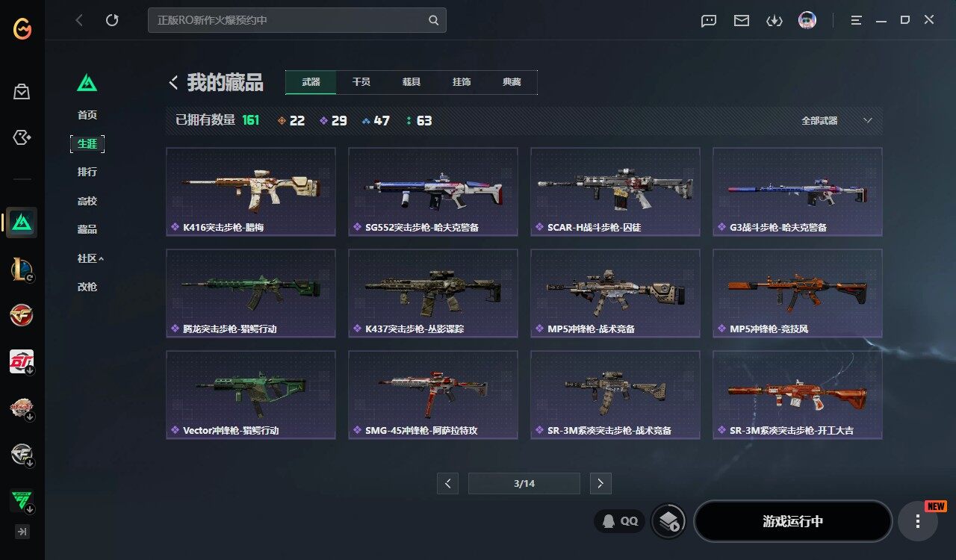Screen dimensions: 956x560
Task: Expand the 社区 sidebar menu
Action: coord(90,258)
